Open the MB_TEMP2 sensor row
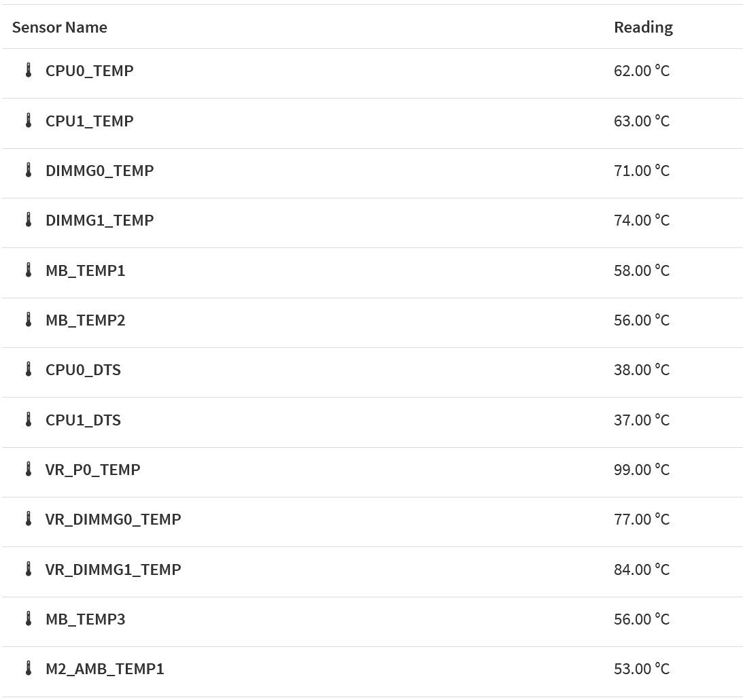This screenshot has height=700, width=743. click(85, 320)
